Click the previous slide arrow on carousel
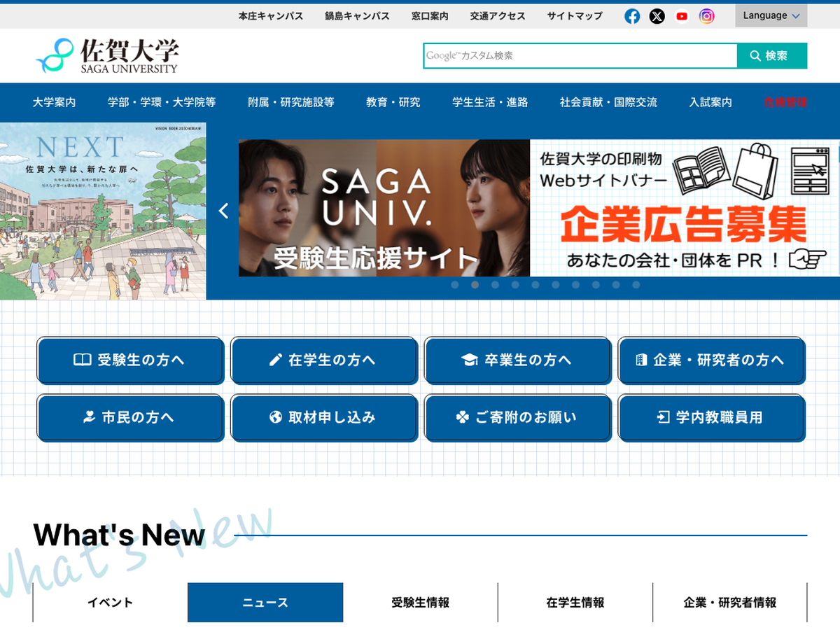The image size is (840, 630). [223, 211]
